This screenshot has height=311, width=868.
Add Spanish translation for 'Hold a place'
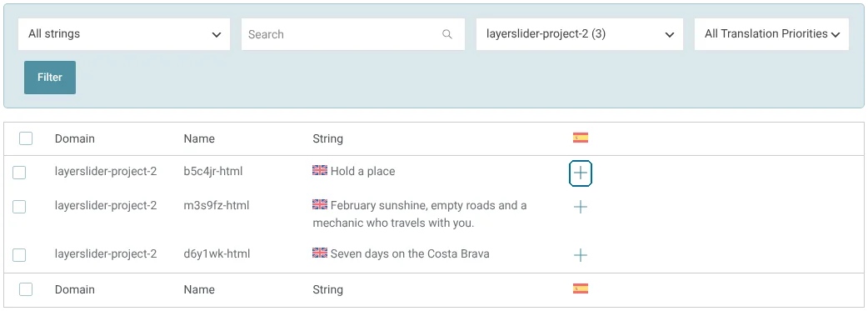coord(580,173)
